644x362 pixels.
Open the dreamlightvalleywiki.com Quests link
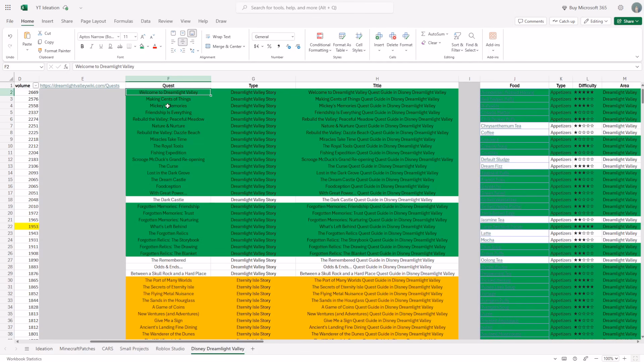pos(79,85)
